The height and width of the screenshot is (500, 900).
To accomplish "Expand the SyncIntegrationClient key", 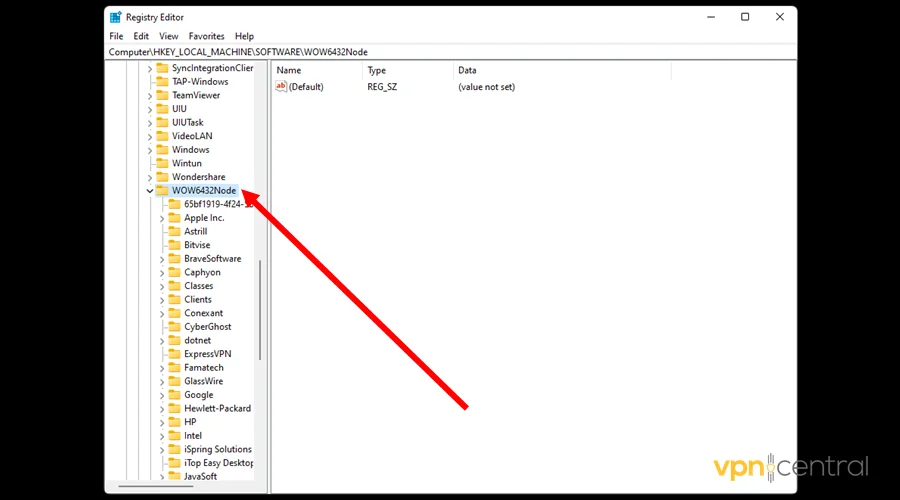I will 150,68.
